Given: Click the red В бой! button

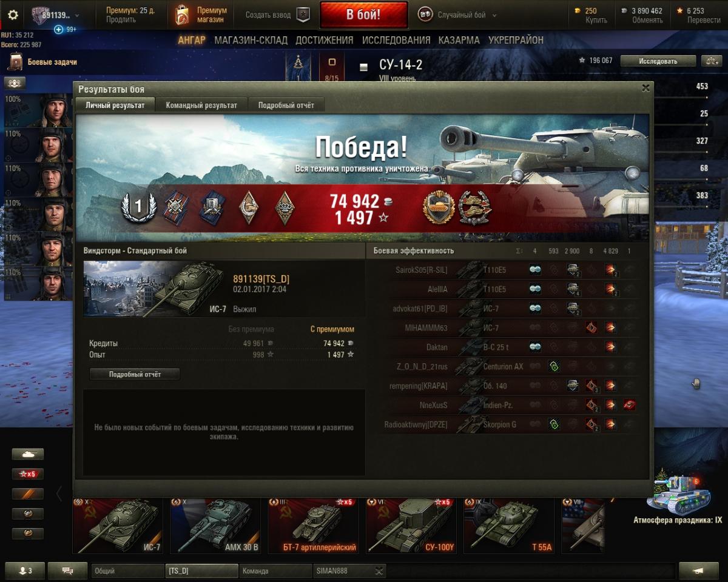Looking at the screenshot, I should 363,15.
